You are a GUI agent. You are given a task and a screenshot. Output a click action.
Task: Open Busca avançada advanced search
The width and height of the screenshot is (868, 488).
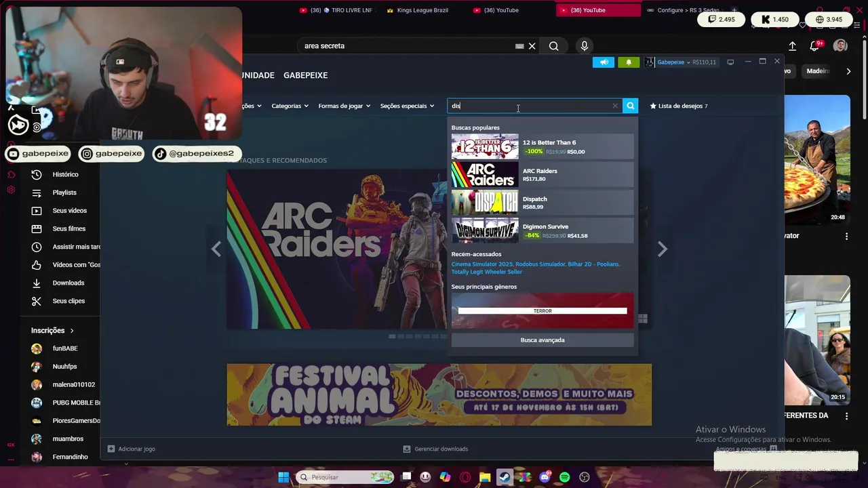[542, 340]
